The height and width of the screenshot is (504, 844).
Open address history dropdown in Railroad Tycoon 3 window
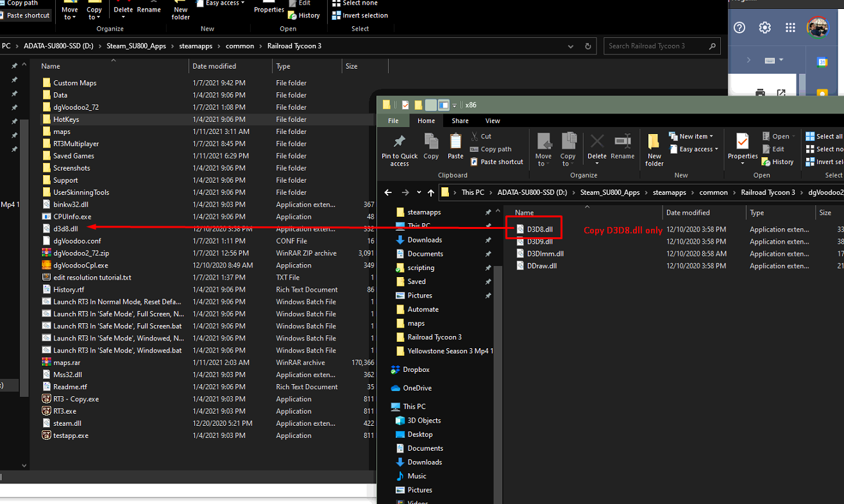571,46
